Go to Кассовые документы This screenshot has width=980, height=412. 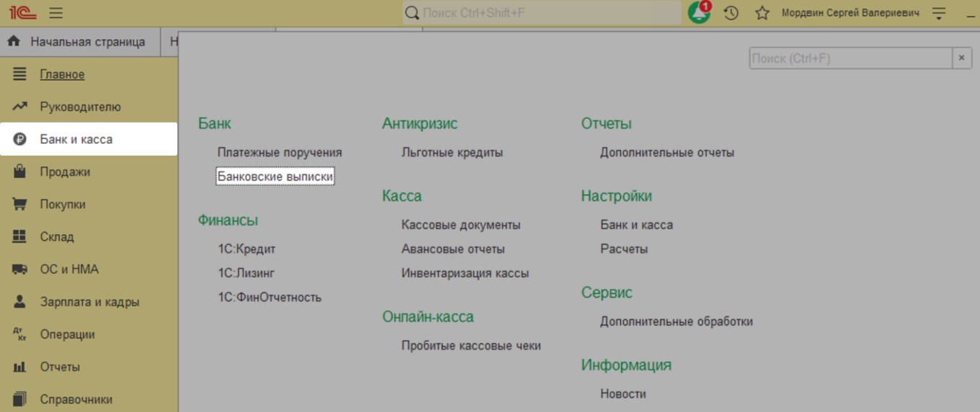[460, 225]
